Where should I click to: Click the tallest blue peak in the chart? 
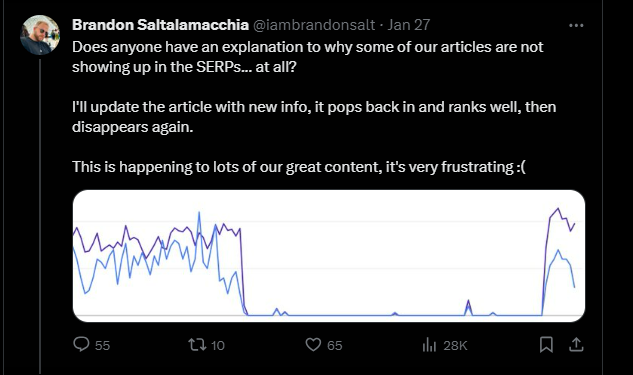199,213
